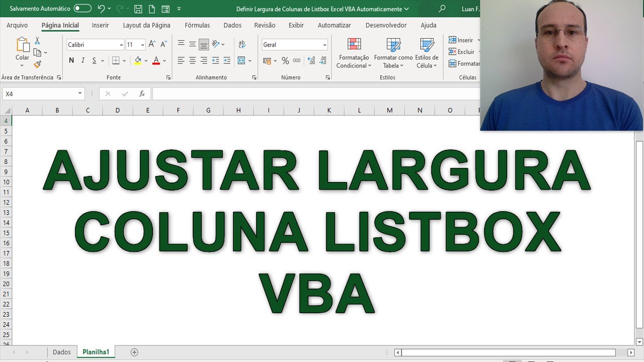Increase the cell indent
Screen dimensions: 644x362
(x=227, y=60)
